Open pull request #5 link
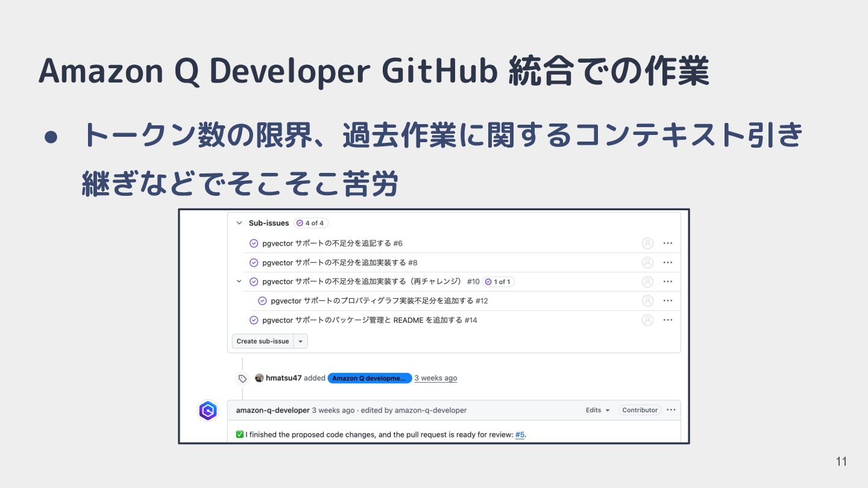The image size is (868, 488). [520, 434]
